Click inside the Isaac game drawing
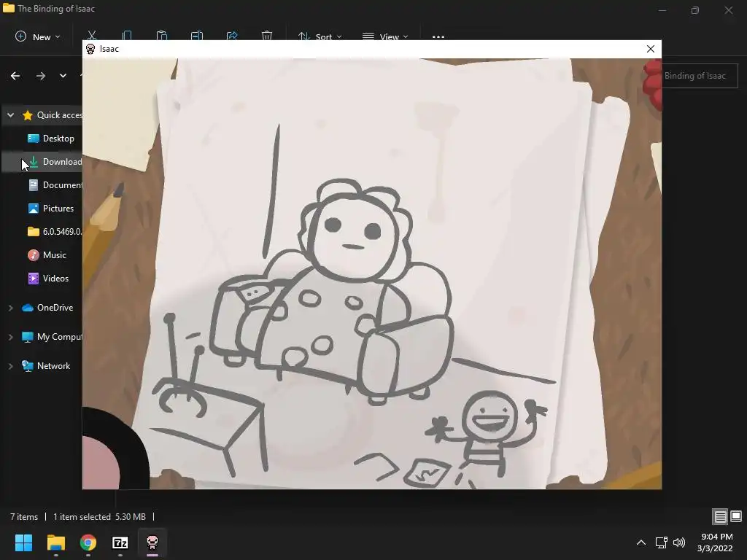Viewport: 747px width, 560px height. click(x=371, y=274)
